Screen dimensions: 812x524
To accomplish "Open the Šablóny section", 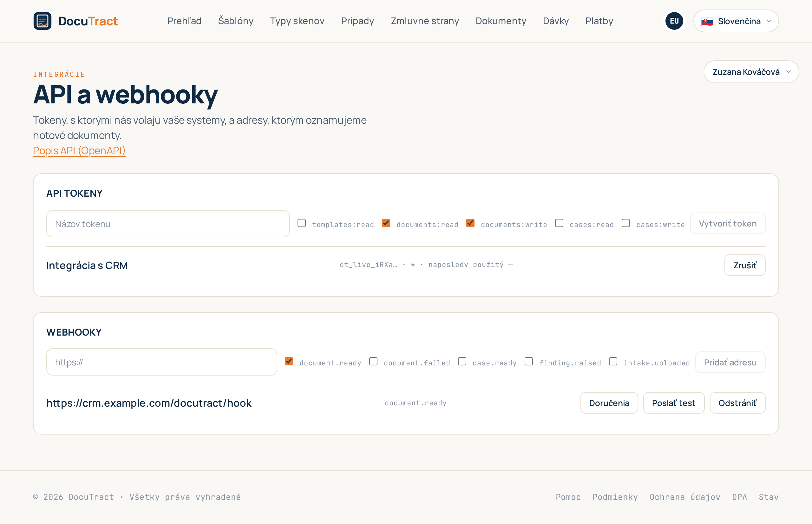I will click(236, 21).
